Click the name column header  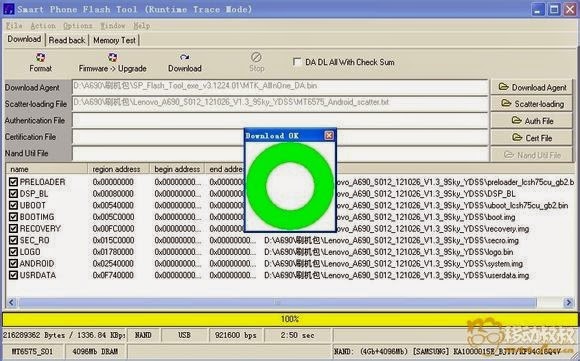click(x=47, y=169)
